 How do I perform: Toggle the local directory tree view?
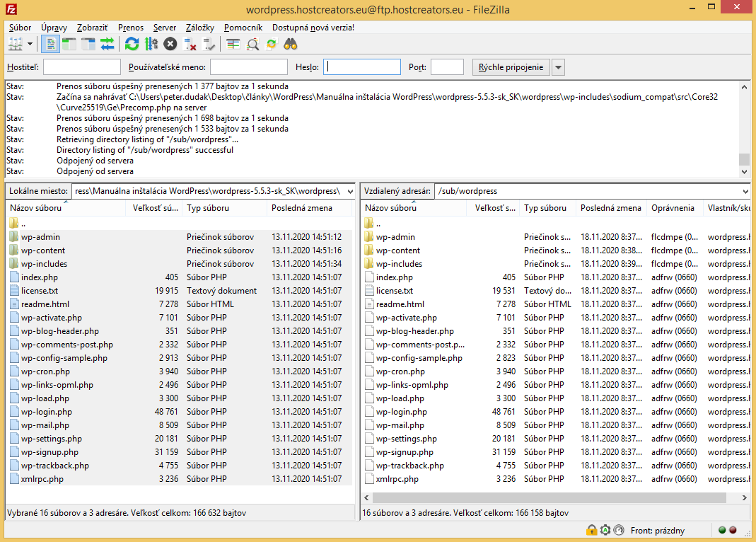click(69, 45)
